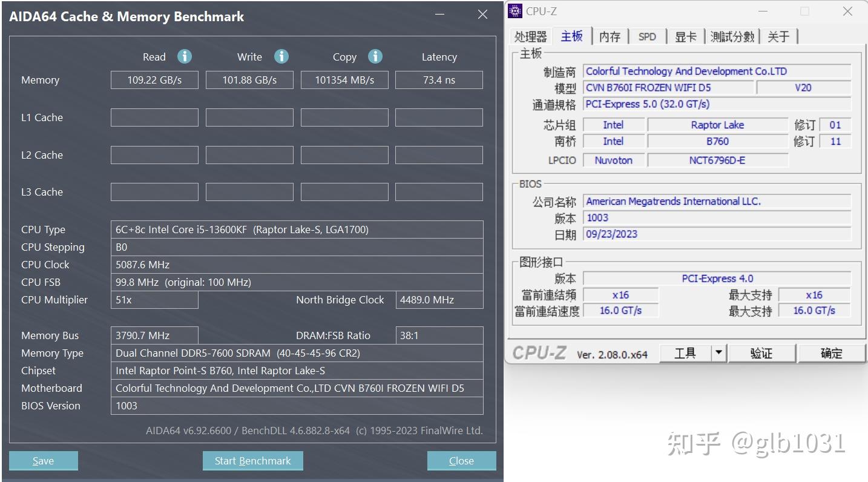868x482 pixels.
Task: Switch to the 显卡 tab
Action: click(685, 36)
